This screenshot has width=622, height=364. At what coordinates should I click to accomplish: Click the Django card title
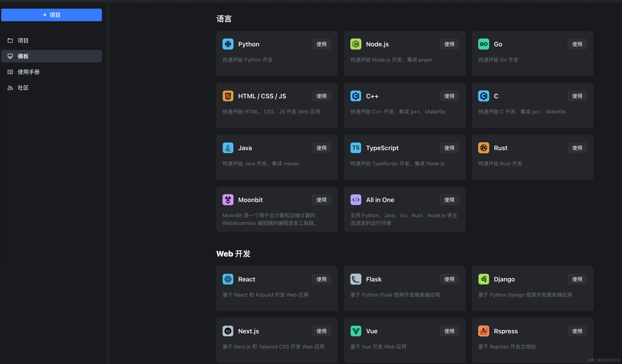point(504,279)
